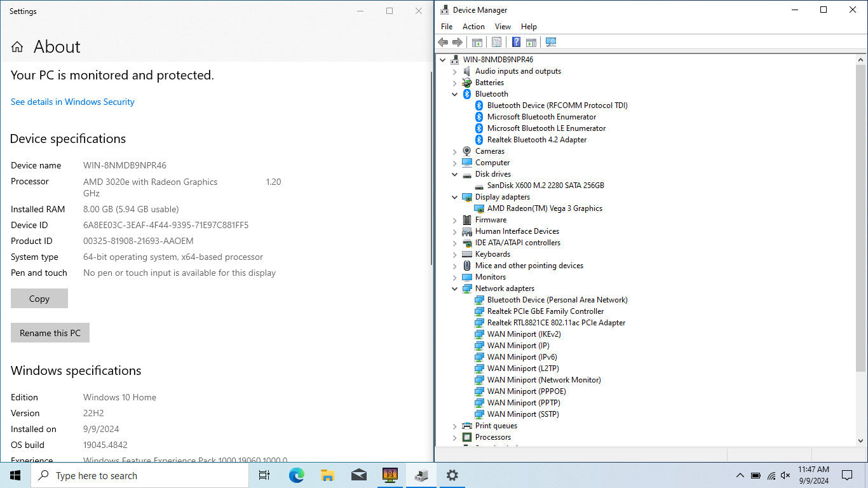The width and height of the screenshot is (868, 488).
Task: Click the Type here to search box
Action: 140,475
